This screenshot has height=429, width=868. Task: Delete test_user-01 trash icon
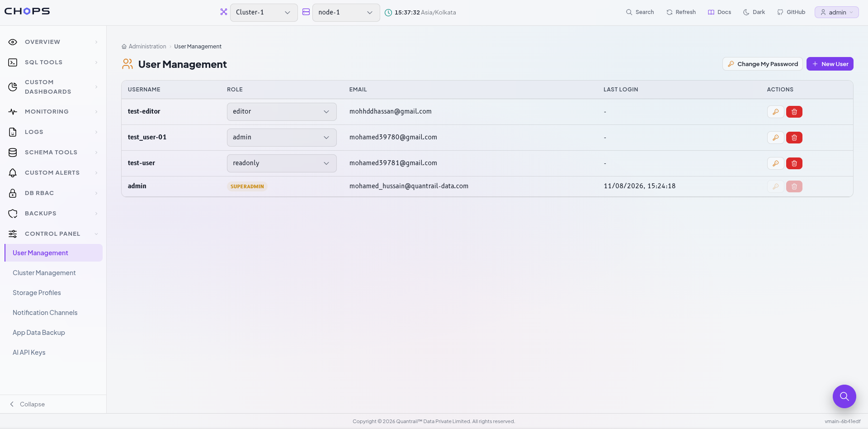point(794,138)
